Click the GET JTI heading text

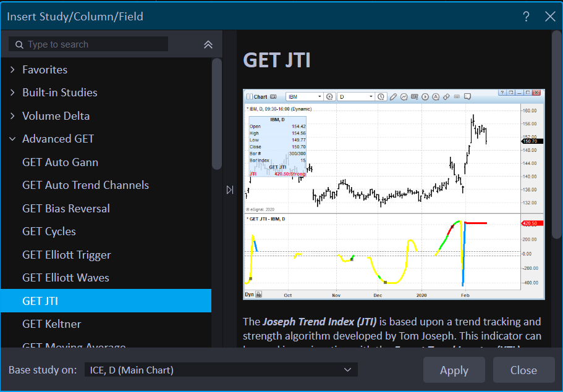click(277, 60)
